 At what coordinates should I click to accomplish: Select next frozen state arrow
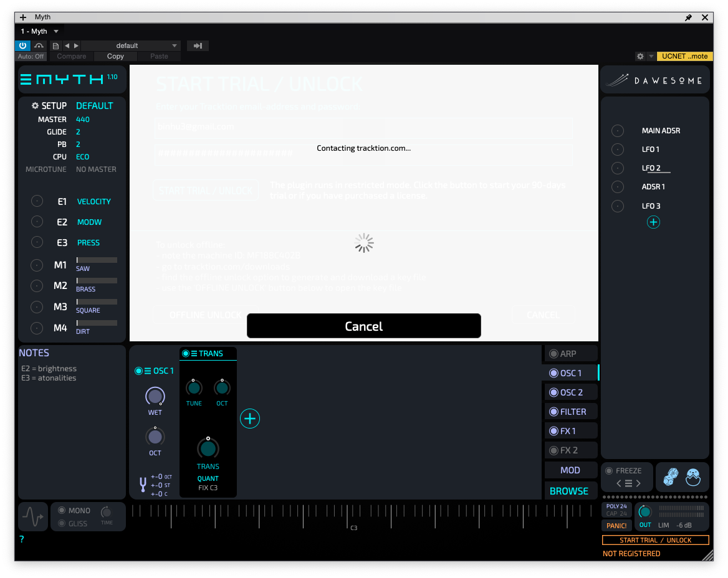point(638,483)
